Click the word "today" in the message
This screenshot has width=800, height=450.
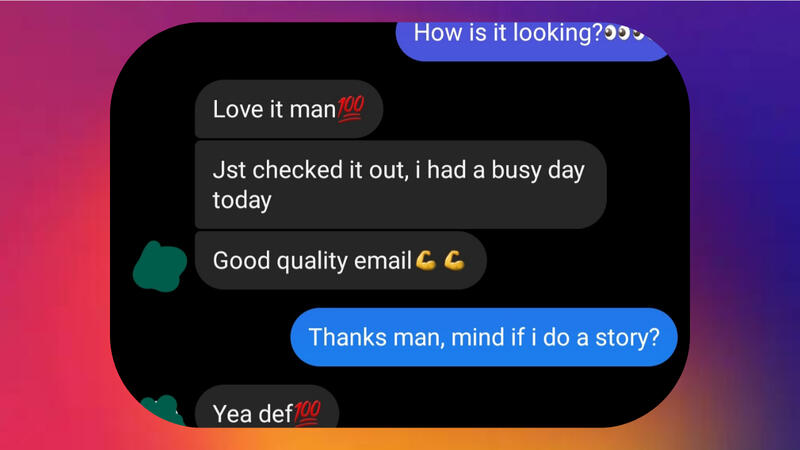(242, 200)
